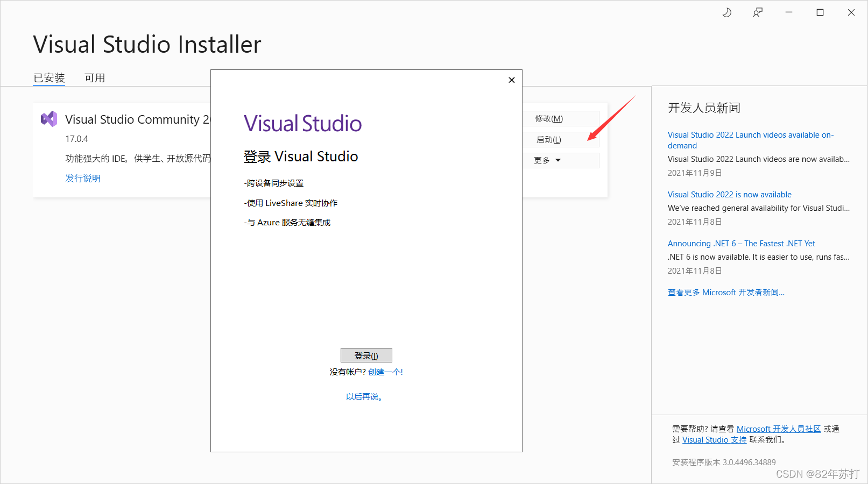Click the 修改(M) button
Image resolution: width=868 pixels, height=484 pixels.
[550, 118]
